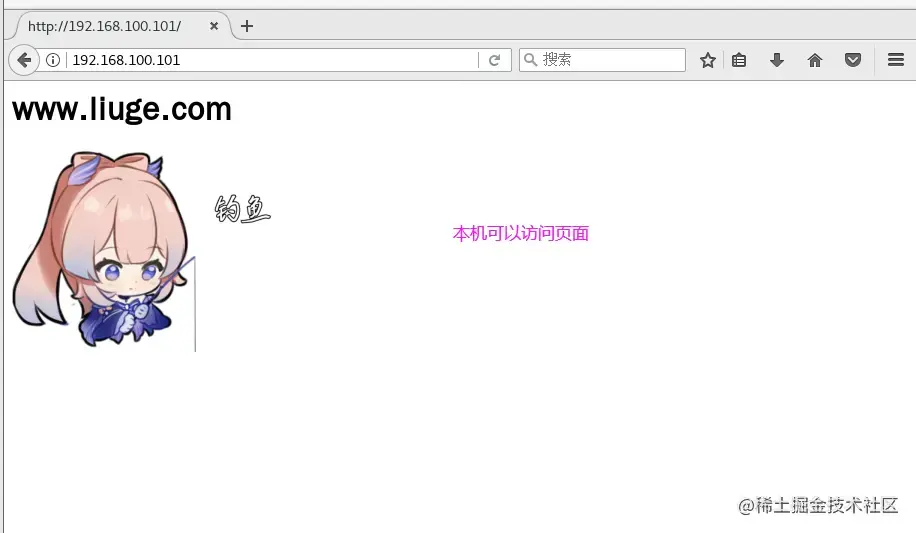Viewport: 916px width, 533px height.
Task: Click the search magnifier icon
Action: point(530,60)
